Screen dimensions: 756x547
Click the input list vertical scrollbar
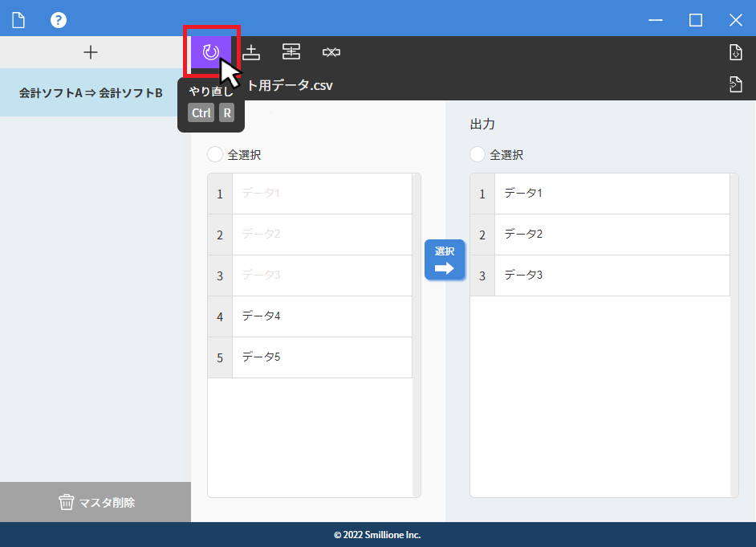416,335
